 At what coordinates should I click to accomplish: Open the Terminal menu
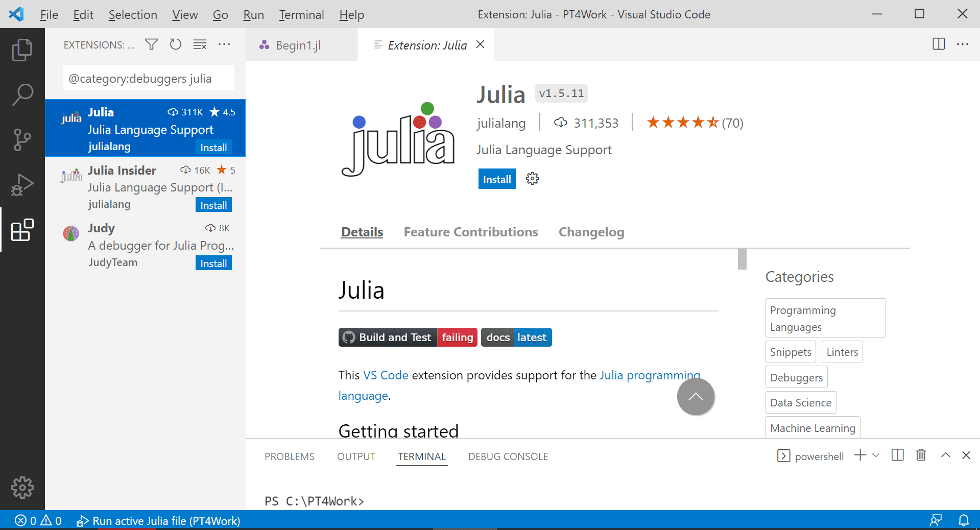(301, 15)
